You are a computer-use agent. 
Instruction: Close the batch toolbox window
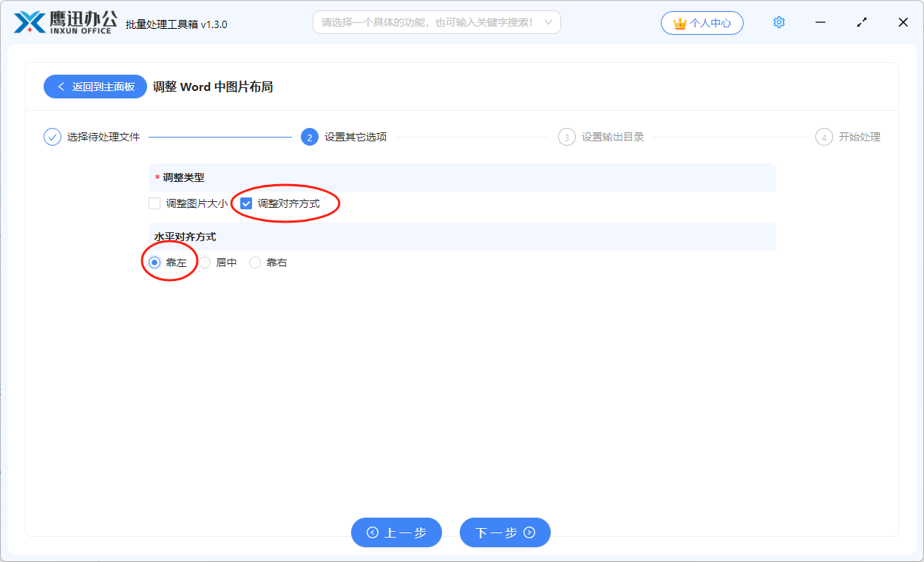click(x=903, y=22)
